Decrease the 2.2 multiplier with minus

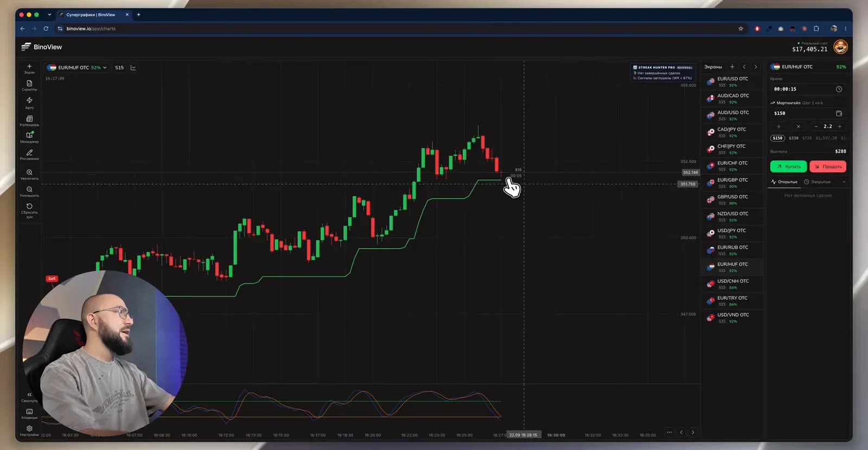816,126
